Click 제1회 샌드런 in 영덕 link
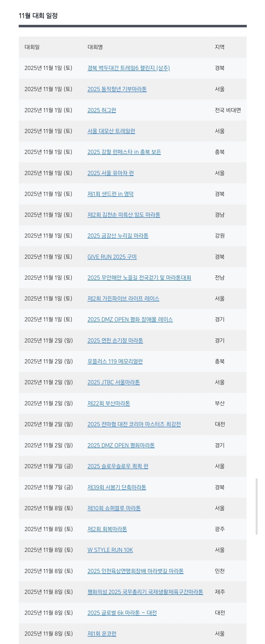This screenshot has height=644, width=265. coord(111,194)
